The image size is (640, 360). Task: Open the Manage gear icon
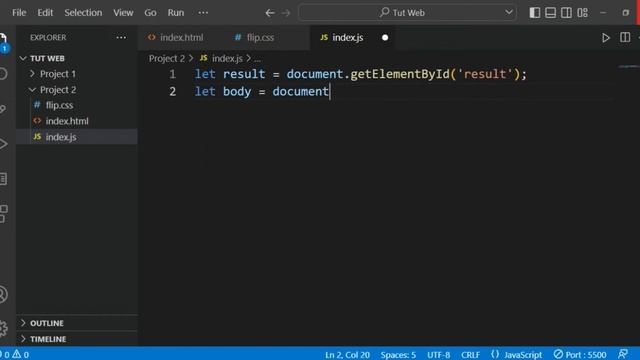click(3, 328)
